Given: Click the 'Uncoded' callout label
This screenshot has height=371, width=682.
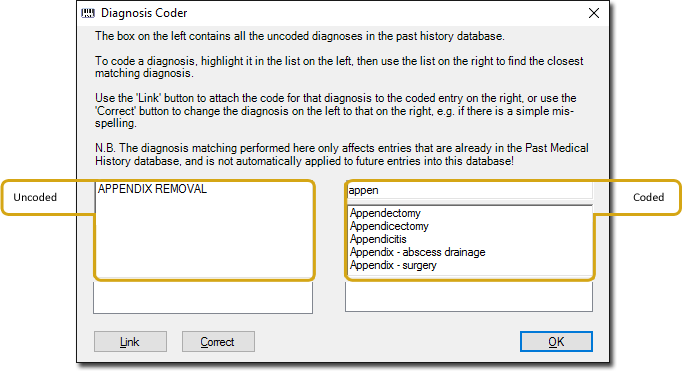Looking at the screenshot, I should 35,197.
